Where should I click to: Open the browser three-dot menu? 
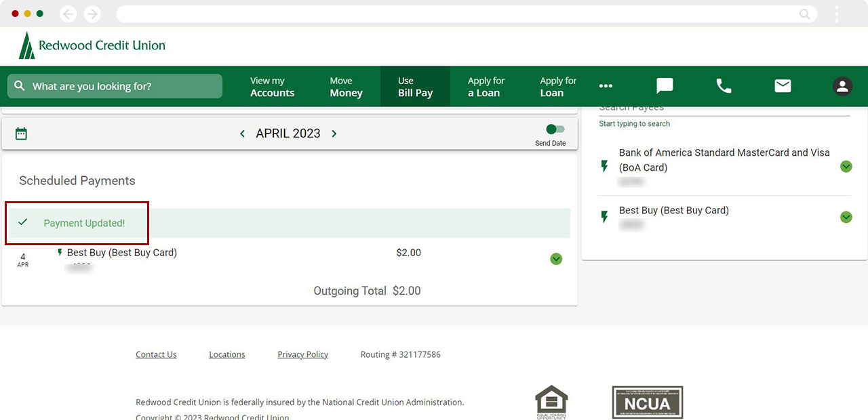837,14
